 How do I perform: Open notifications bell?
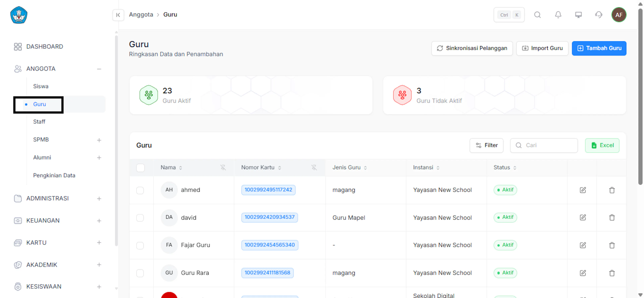coord(558,15)
